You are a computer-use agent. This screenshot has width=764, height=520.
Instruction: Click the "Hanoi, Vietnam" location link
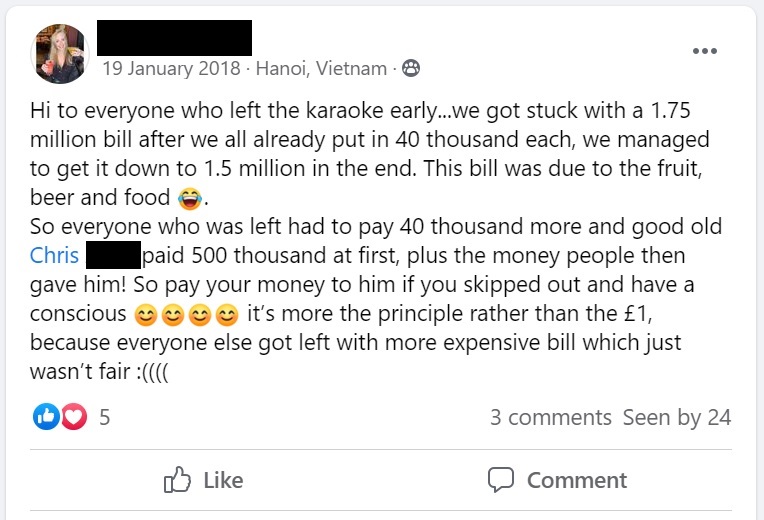(x=321, y=69)
